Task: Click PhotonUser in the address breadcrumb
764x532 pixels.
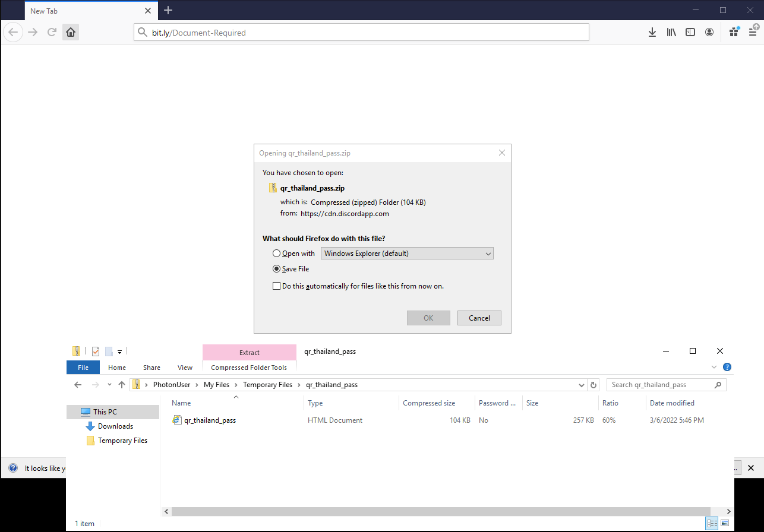Action: click(x=172, y=385)
